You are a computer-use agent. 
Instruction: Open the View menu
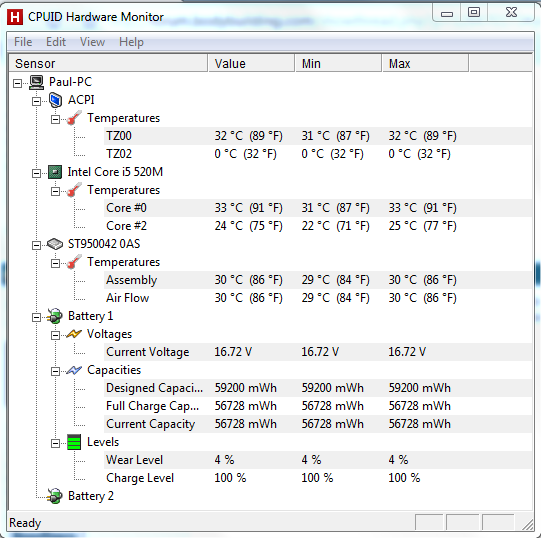click(x=92, y=42)
